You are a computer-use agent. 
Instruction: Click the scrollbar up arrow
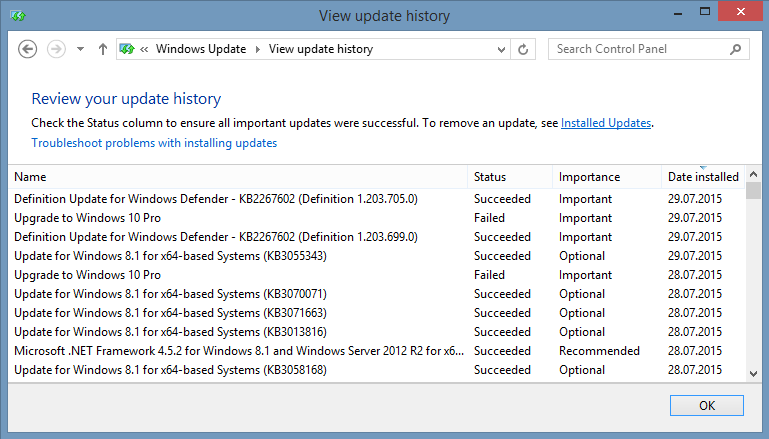[754, 174]
